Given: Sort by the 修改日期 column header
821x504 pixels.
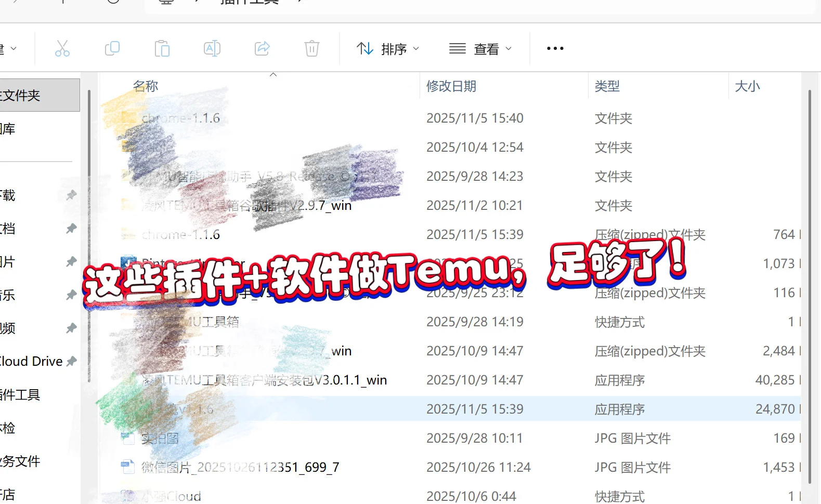Looking at the screenshot, I should tap(451, 86).
